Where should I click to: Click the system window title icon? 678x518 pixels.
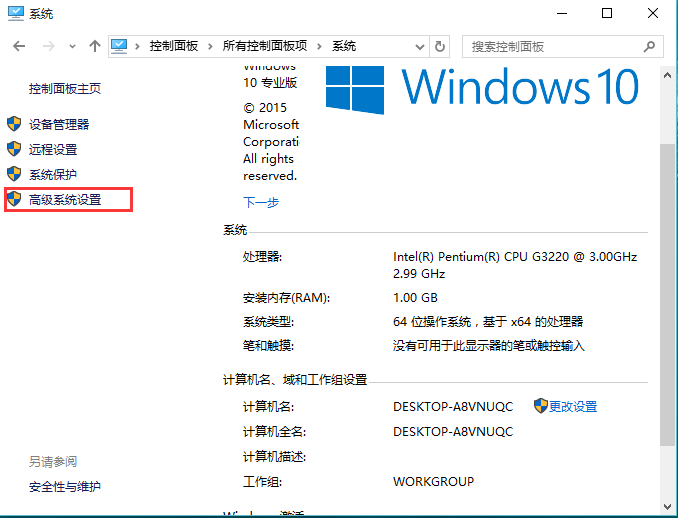pyautogui.click(x=16, y=13)
